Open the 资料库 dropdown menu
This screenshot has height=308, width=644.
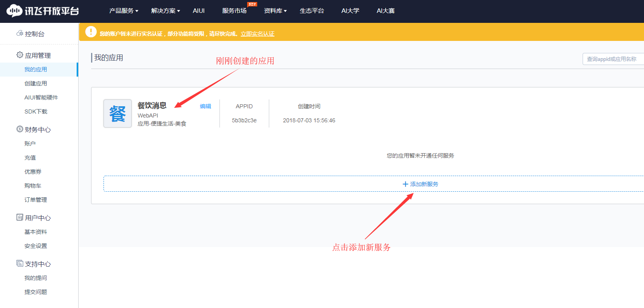pyautogui.click(x=275, y=11)
